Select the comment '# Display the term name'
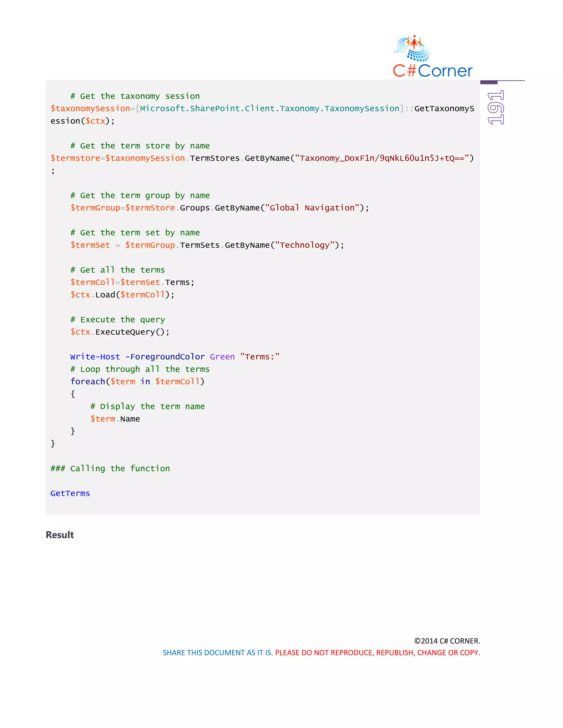This screenshot has height=728, width=563. click(x=147, y=406)
